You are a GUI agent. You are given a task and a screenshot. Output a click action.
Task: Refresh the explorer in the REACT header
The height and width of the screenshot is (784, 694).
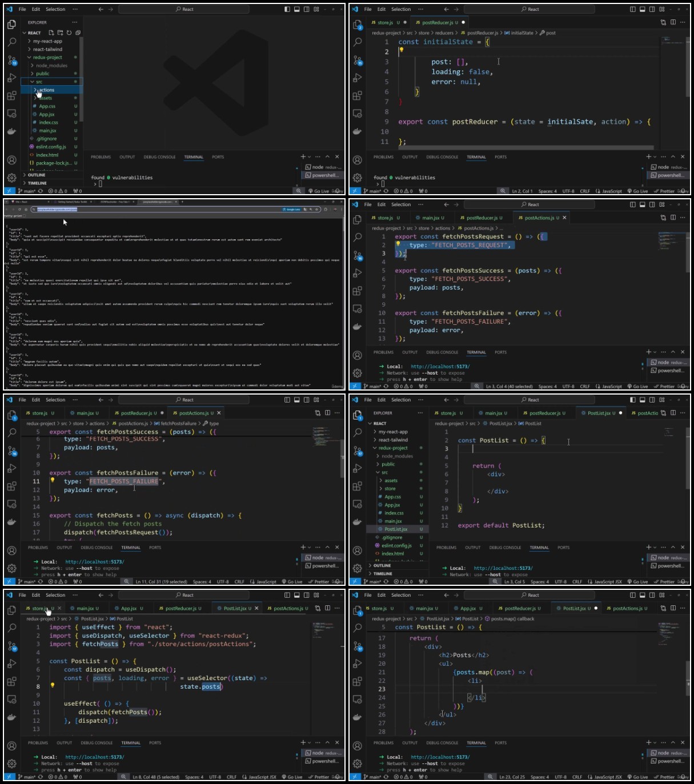point(69,33)
